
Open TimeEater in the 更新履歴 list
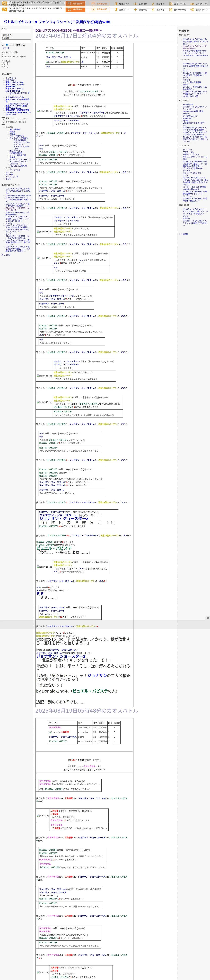[x=188, y=118]
